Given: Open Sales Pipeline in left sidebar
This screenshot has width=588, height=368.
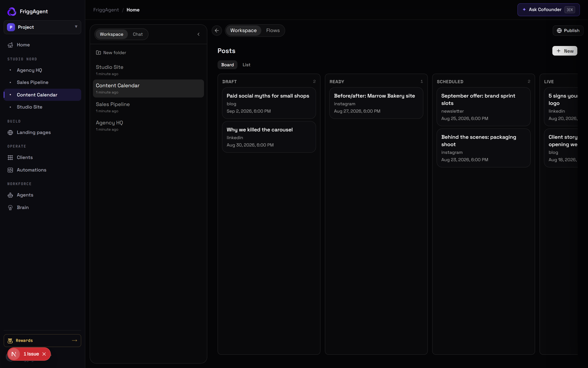Looking at the screenshot, I should (42, 82).
